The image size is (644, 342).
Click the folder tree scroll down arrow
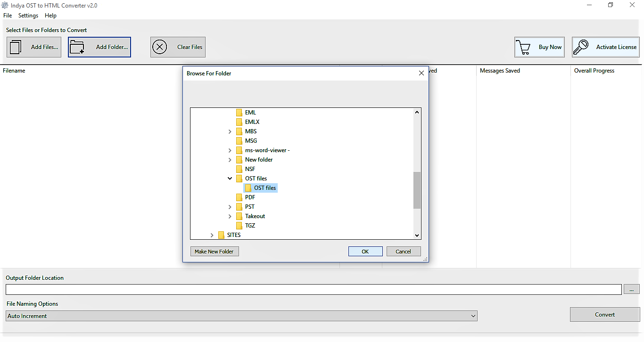click(417, 235)
